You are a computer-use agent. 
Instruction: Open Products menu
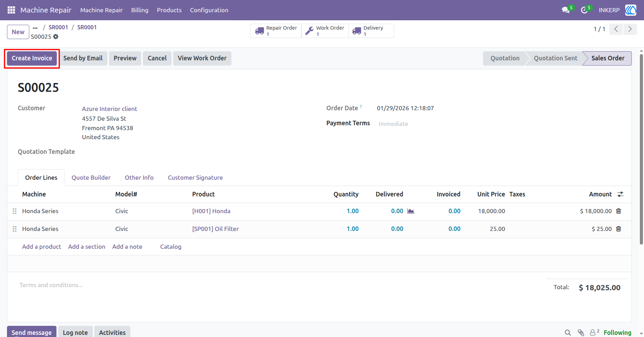pyautogui.click(x=169, y=10)
